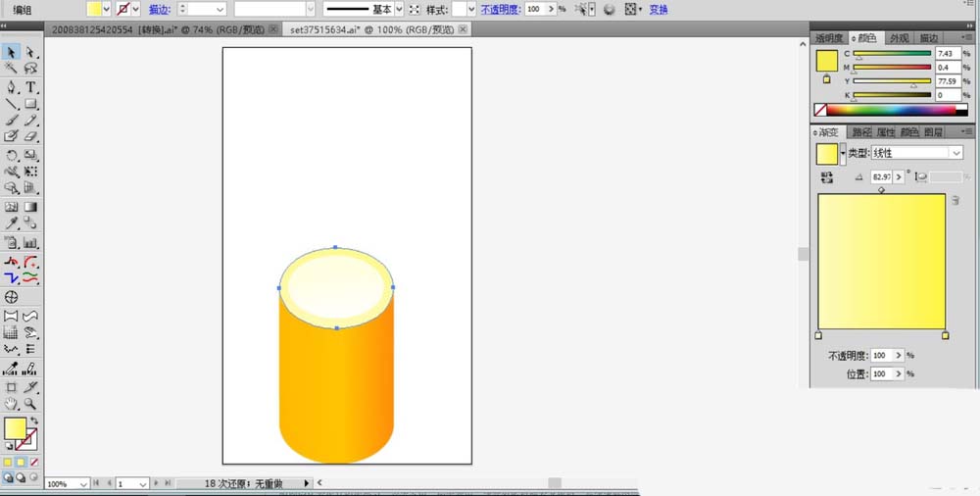Click the reverse gradient icon
The height and width of the screenshot is (496, 980).
tap(827, 176)
